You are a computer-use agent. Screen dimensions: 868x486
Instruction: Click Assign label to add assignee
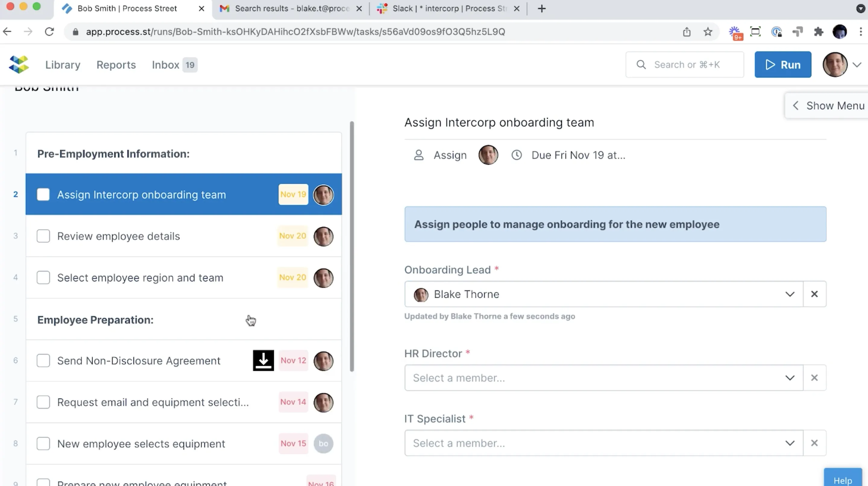pyautogui.click(x=450, y=155)
